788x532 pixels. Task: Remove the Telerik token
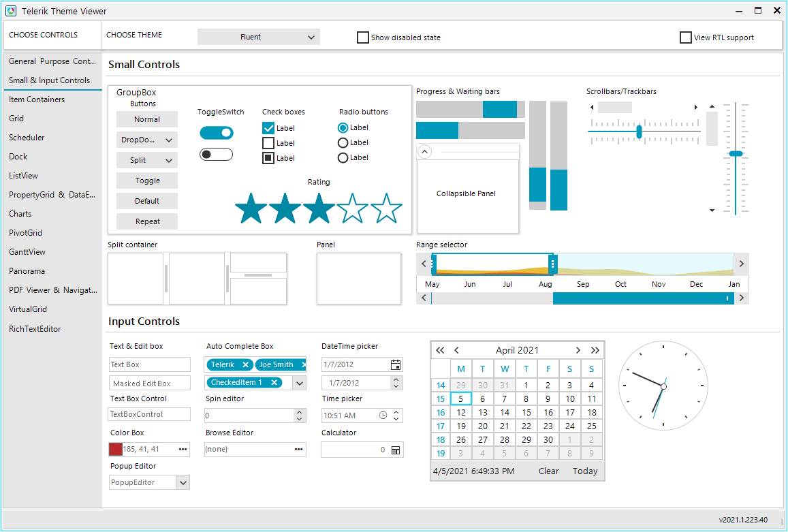pos(245,364)
